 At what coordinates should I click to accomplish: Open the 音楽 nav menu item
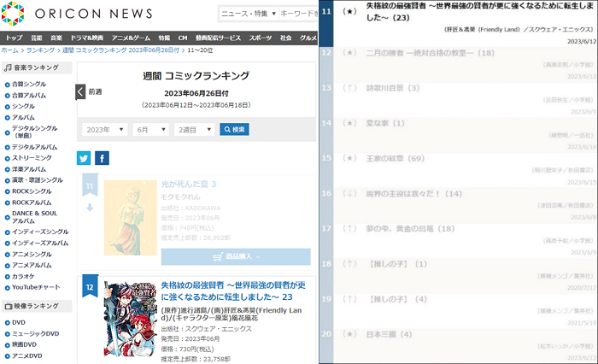pyautogui.click(x=56, y=38)
